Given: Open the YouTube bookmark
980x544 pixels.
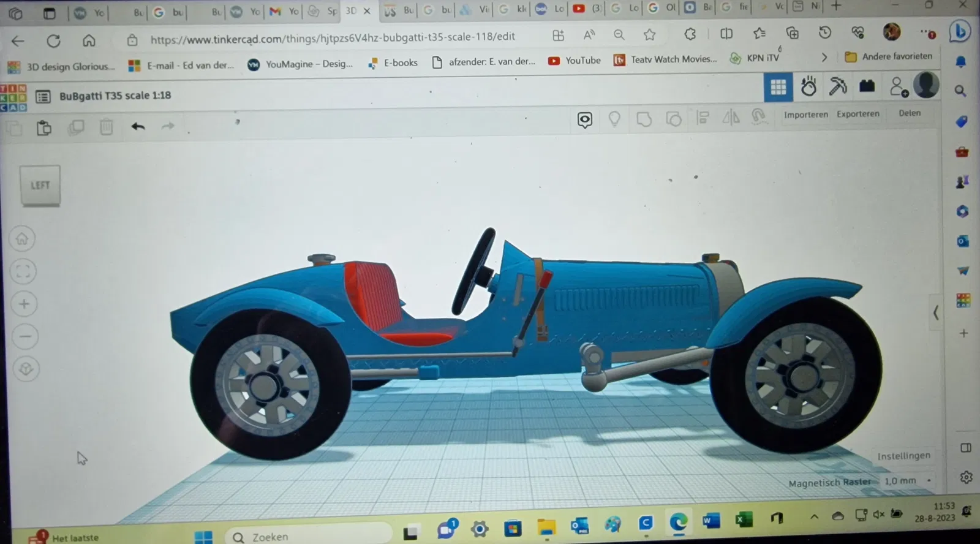Looking at the screenshot, I should [575, 61].
